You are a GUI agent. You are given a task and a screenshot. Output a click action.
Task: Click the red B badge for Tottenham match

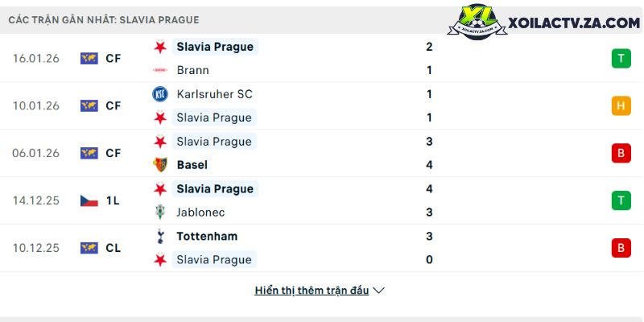point(621,248)
